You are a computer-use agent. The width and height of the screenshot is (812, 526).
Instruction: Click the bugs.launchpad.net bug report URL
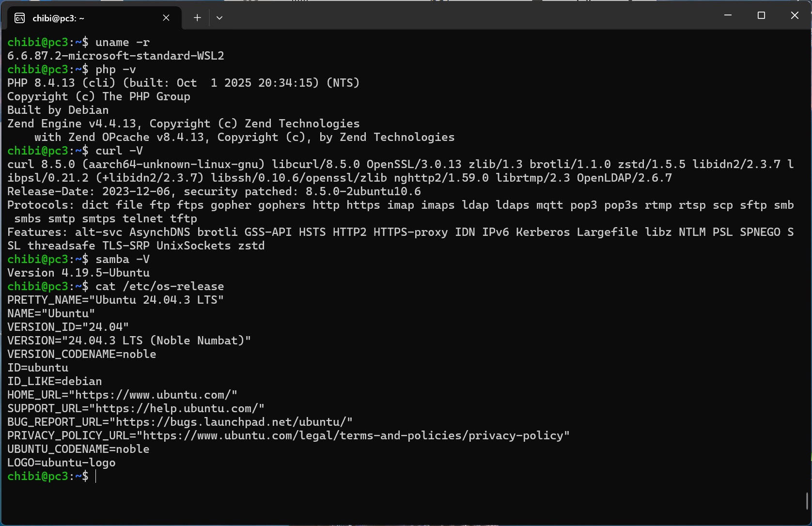[234, 422]
